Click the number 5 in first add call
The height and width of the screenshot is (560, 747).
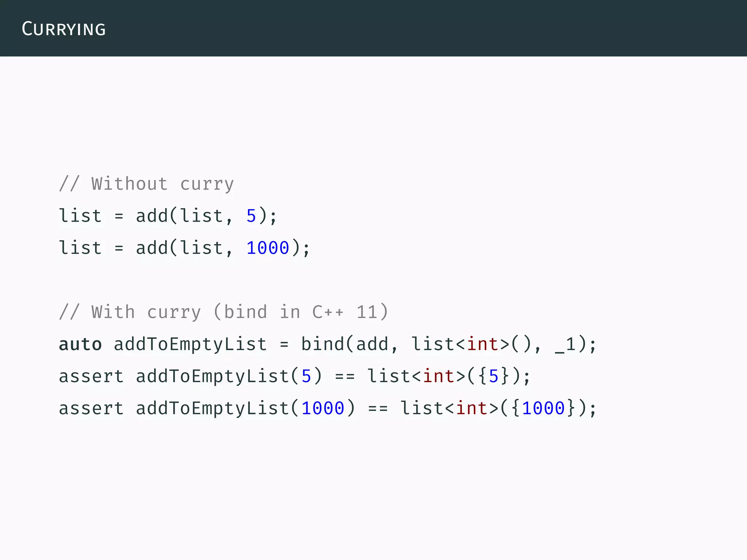251,216
